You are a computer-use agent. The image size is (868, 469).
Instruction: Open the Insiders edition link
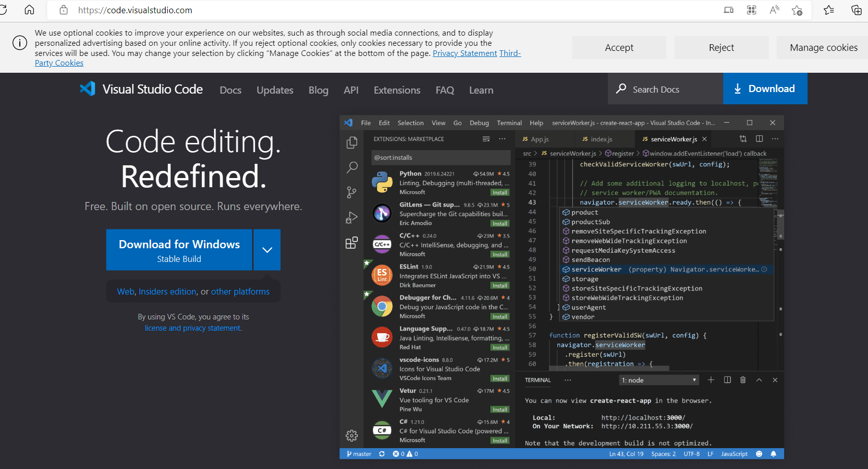pyautogui.click(x=168, y=291)
